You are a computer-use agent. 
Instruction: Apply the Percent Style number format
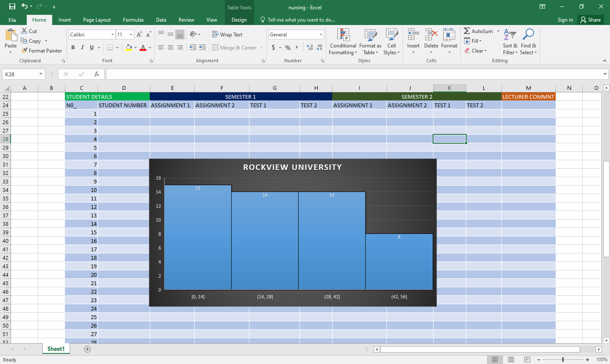(287, 47)
